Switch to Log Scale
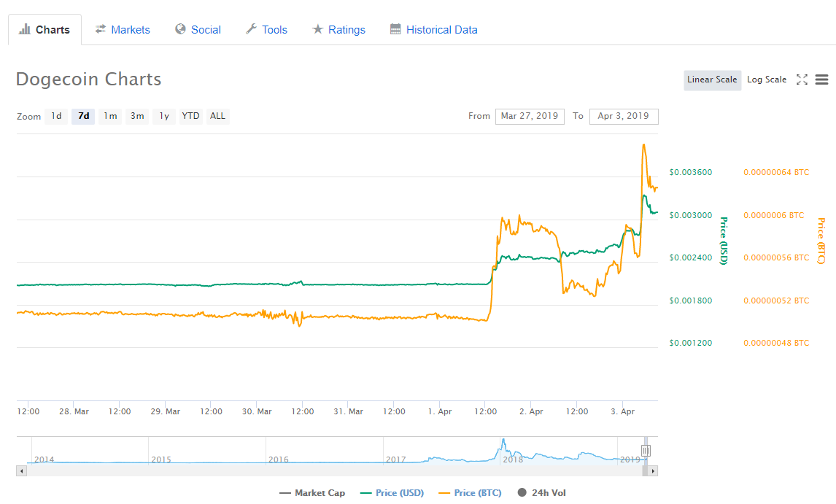The width and height of the screenshot is (836, 504). pyautogui.click(x=767, y=80)
